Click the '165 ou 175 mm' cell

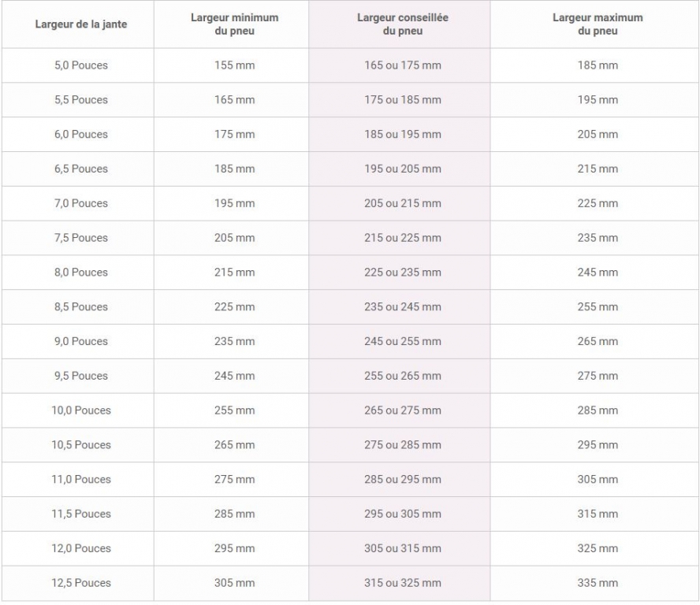pos(403,65)
